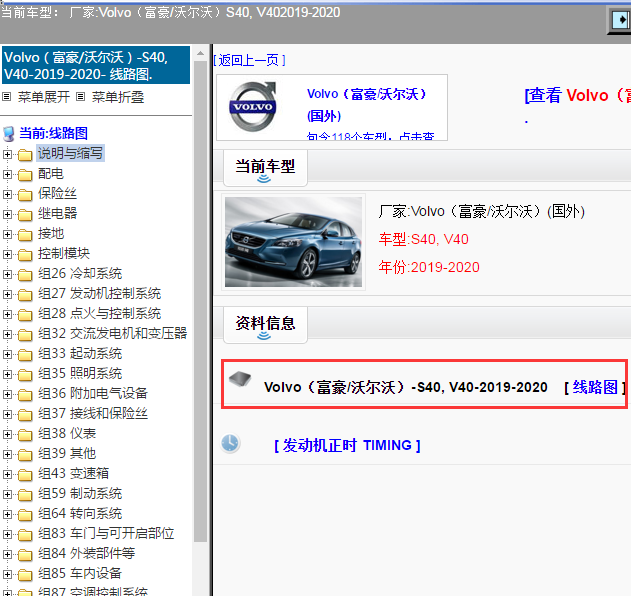Expand the 组32 交流发电机和变压器 node
Viewport: 631px width, 596px height.
[7, 334]
